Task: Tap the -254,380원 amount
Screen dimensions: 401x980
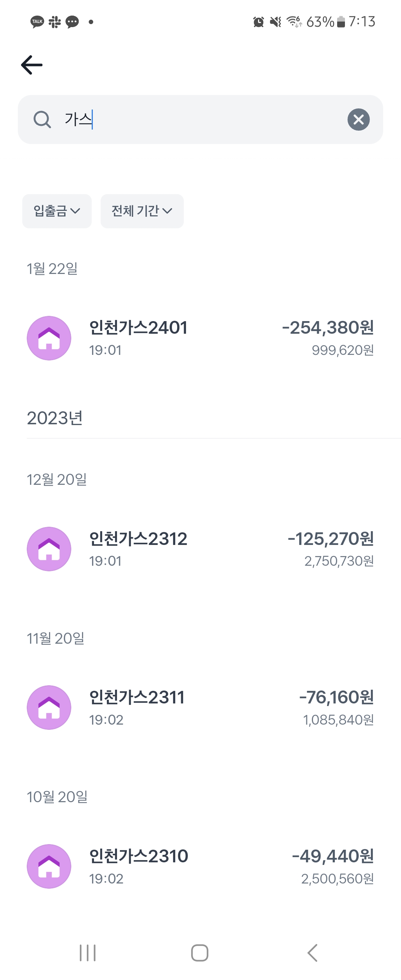Action: [x=327, y=328]
